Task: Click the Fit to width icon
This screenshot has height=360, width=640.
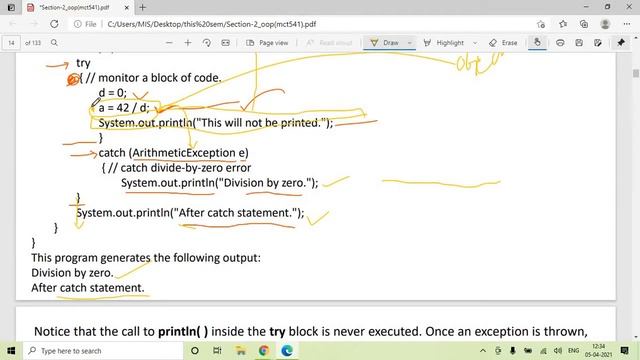Action: click(x=225, y=42)
